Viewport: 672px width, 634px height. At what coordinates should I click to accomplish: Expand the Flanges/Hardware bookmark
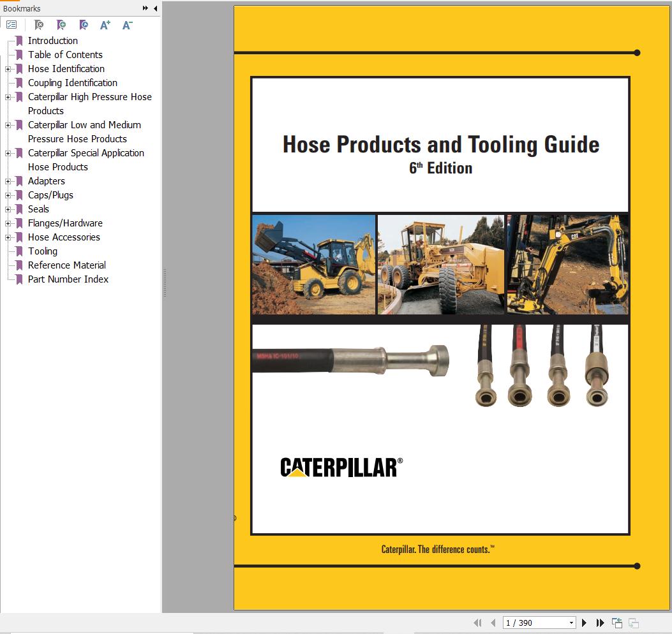tap(8, 223)
